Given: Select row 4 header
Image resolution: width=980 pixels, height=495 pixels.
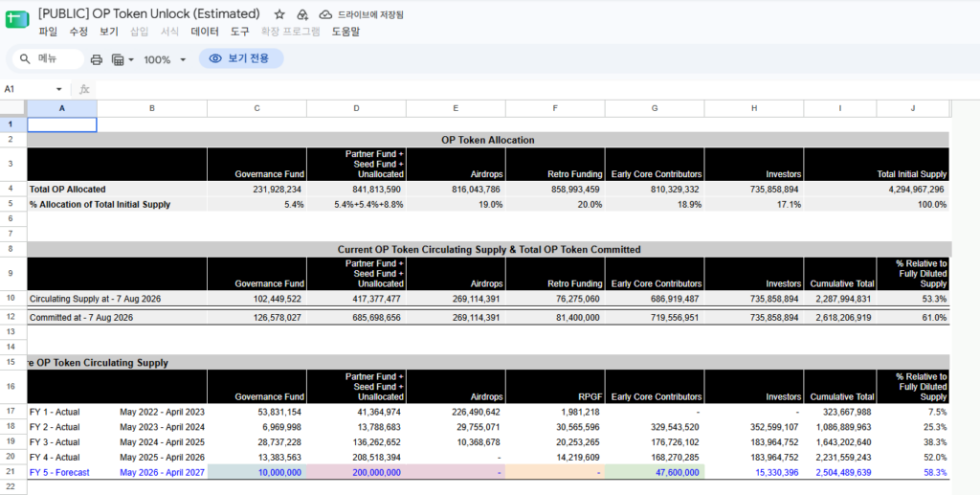Looking at the screenshot, I should pyautogui.click(x=13, y=189).
